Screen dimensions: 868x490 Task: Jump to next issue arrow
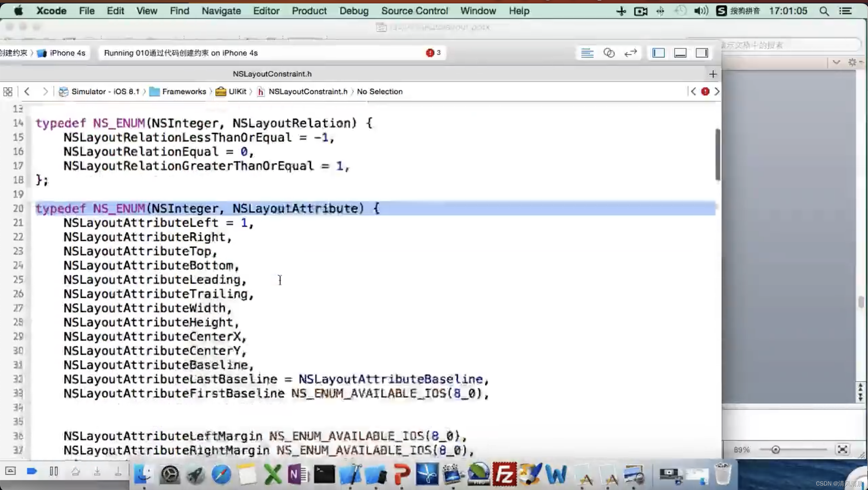[717, 92]
